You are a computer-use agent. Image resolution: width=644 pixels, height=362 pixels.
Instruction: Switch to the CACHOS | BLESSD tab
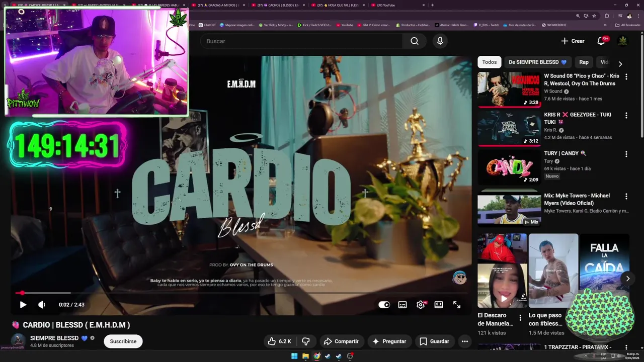(x=279, y=5)
